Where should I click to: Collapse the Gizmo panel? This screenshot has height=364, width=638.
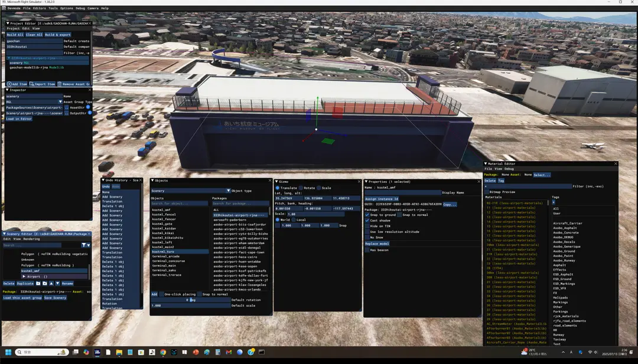click(x=276, y=182)
